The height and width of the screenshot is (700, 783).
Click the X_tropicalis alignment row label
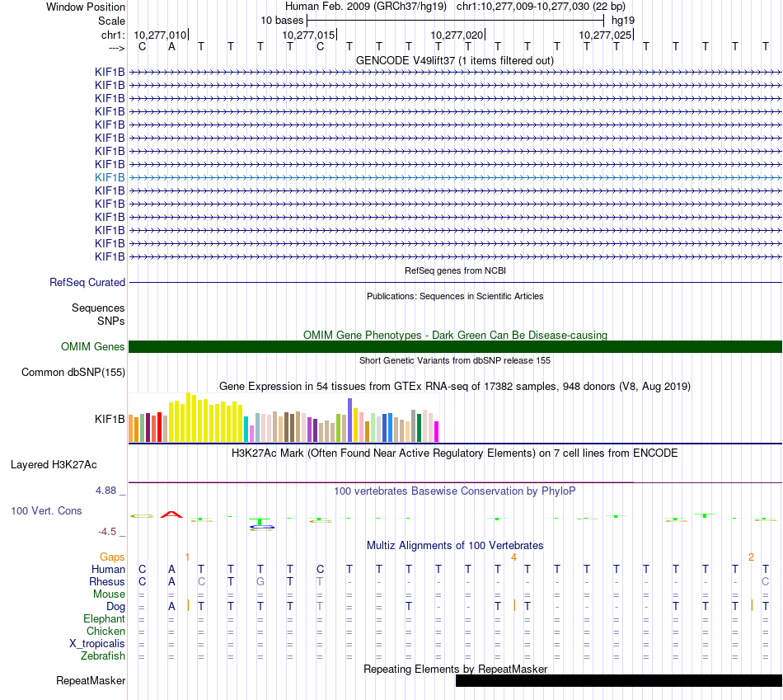point(97,644)
